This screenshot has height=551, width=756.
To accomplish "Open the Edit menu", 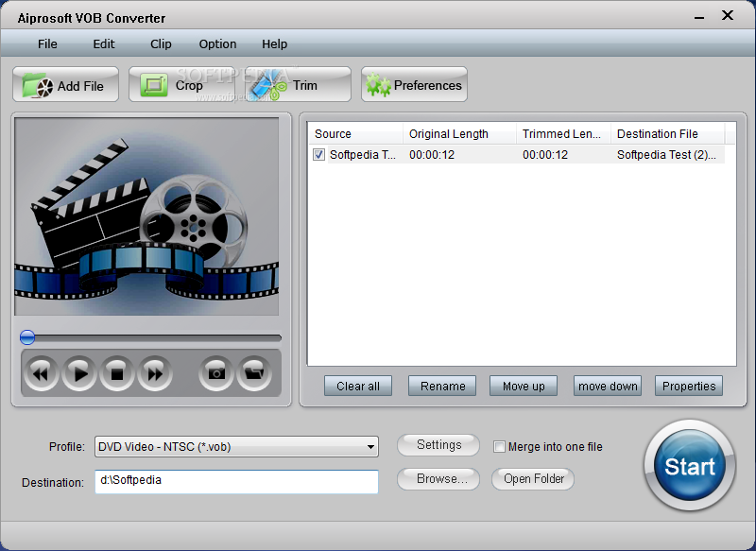I will click(x=104, y=43).
